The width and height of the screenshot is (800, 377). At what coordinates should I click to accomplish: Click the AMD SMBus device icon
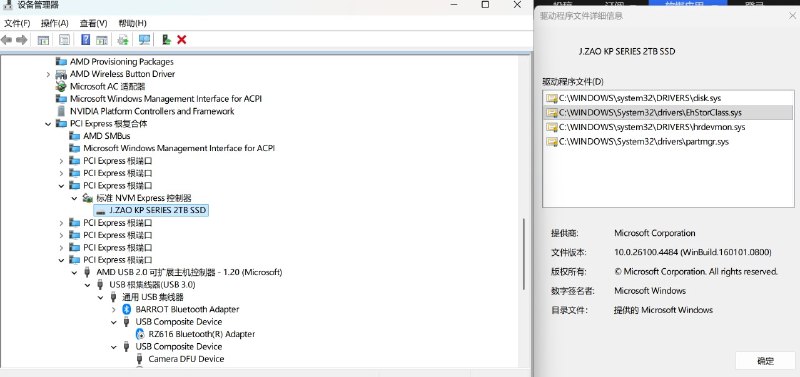[x=74, y=136]
